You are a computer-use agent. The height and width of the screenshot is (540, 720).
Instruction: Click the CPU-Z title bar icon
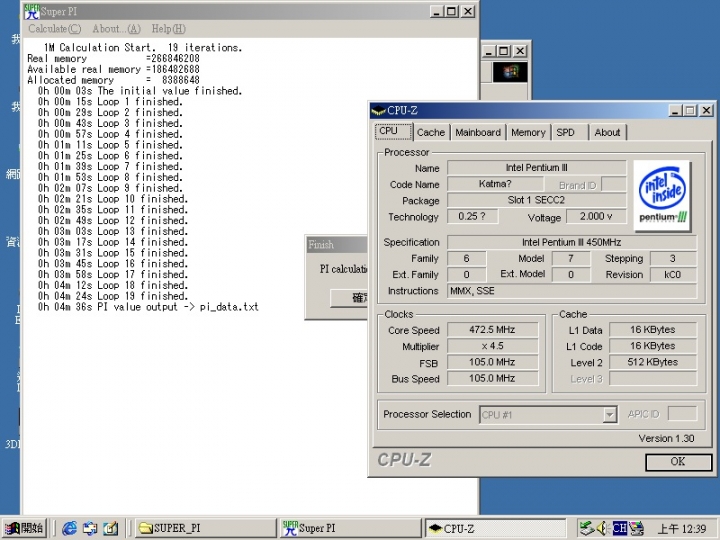point(379,110)
